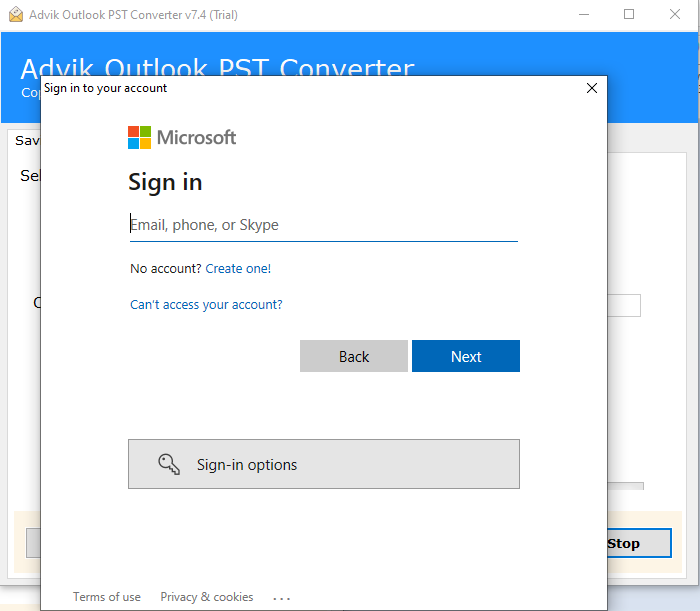Click the 'No account?' text

pyautogui.click(x=166, y=269)
